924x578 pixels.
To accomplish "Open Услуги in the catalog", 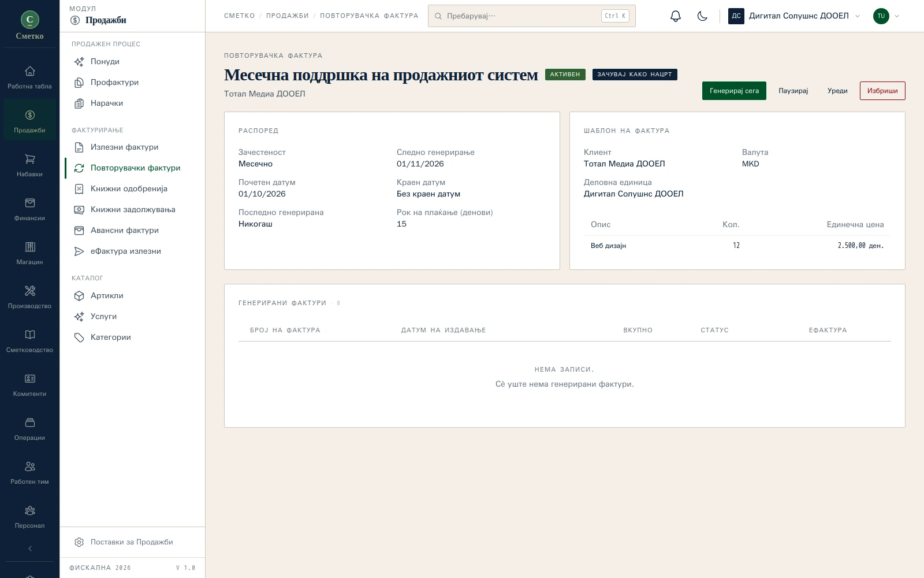I will pyautogui.click(x=132, y=316).
